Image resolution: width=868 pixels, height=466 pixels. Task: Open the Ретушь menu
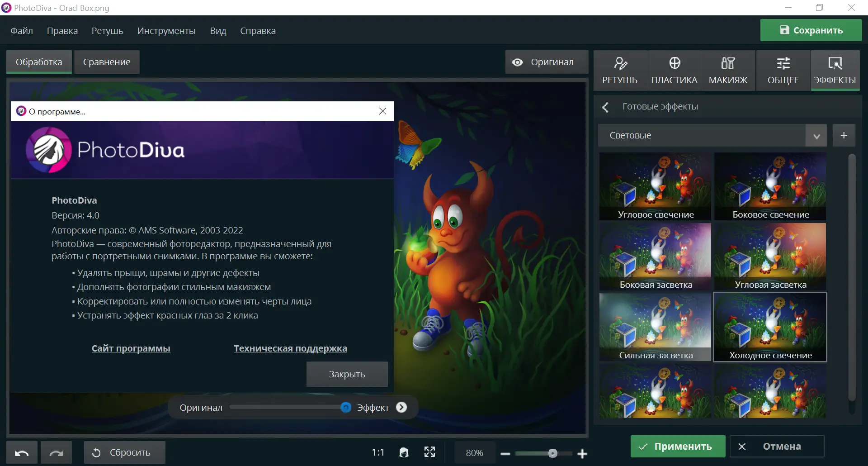(x=108, y=31)
